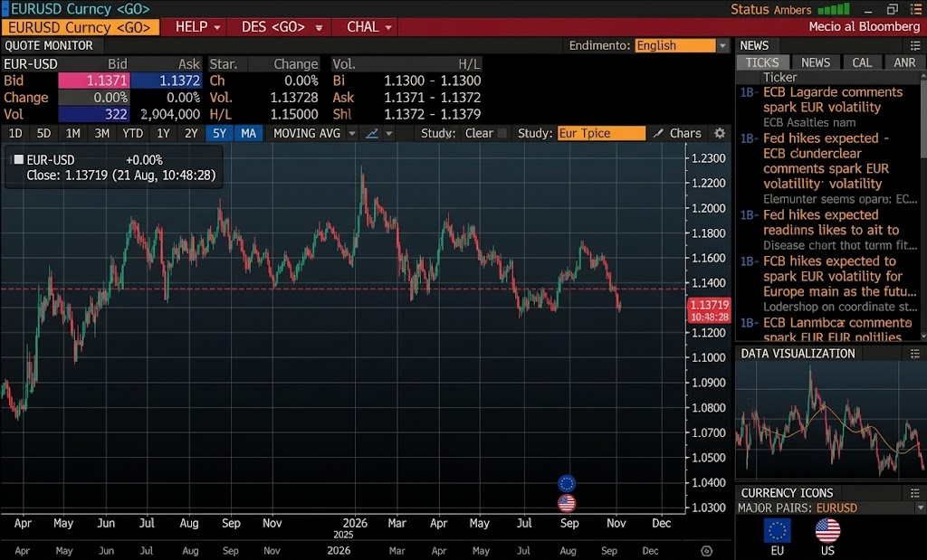Click the red 1.13719 price marker on axis
927x560 pixels.
click(x=710, y=310)
